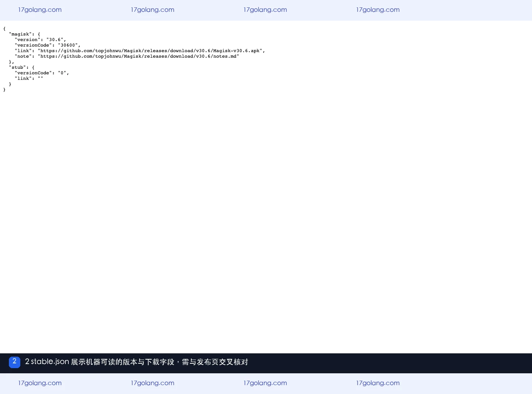Select the "versionCode": "0" line
Image resolution: width=532 pixels, height=394 pixels.
42,73
